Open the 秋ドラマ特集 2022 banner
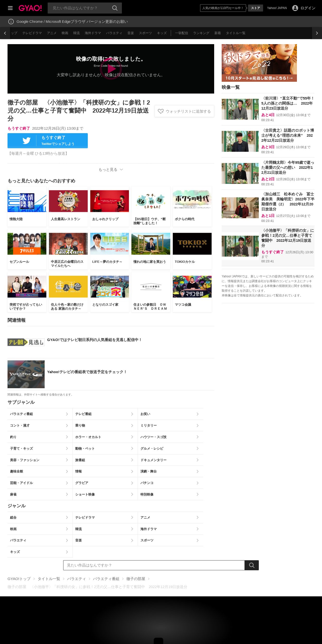 (x=259, y=63)
